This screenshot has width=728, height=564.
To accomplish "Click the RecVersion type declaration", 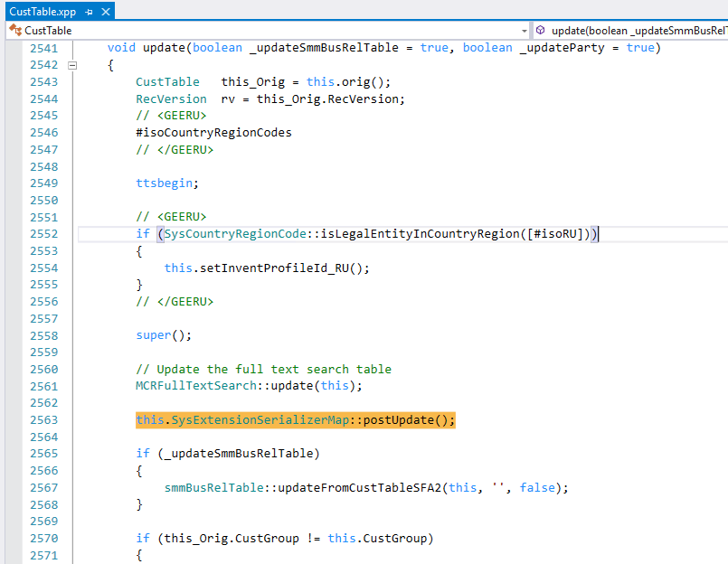I will click(x=171, y=99).
